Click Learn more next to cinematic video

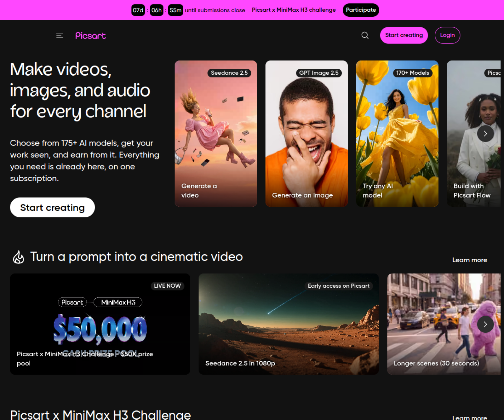pos(470,260)
